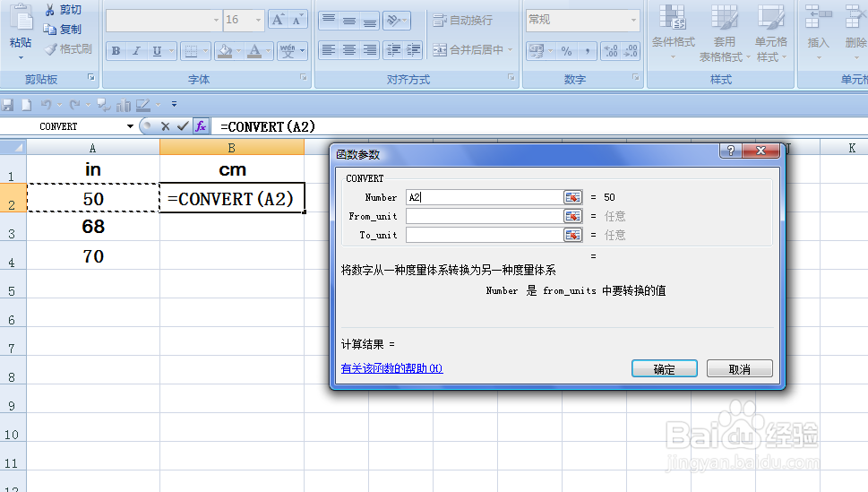The width and height of the screenshot is (868, 492).
Task: Open the font name dropdown
Action: (x=216, y=20)
